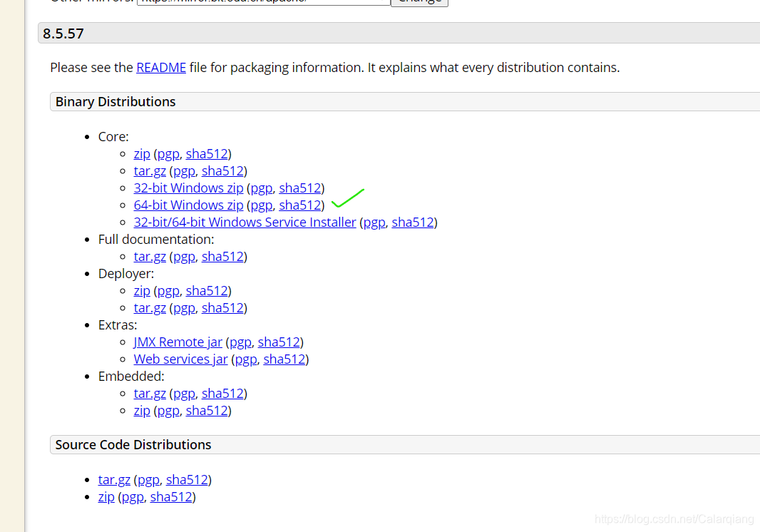Open pgp signature for Core zip

pos(168,154)
